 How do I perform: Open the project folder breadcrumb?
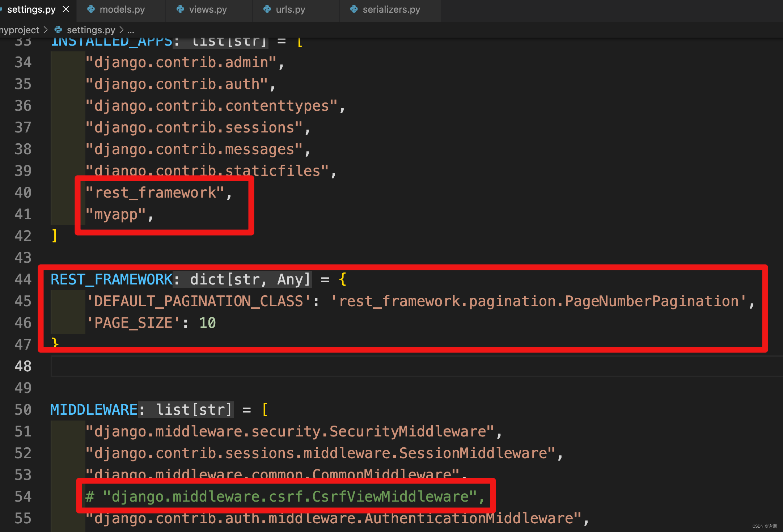tap(20, 30)
